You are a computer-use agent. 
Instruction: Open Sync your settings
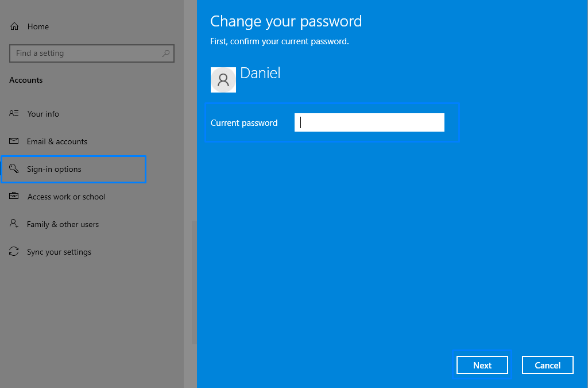click(x=59, y=252)
